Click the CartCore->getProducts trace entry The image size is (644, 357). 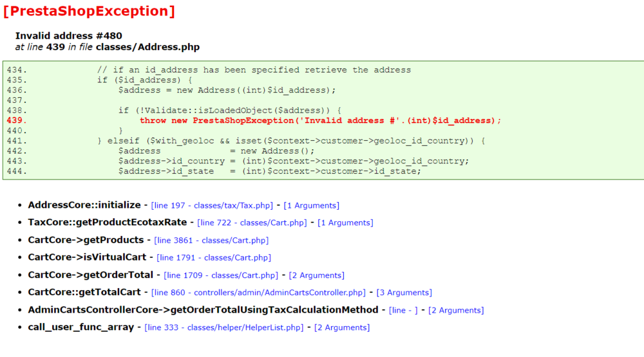86,240
